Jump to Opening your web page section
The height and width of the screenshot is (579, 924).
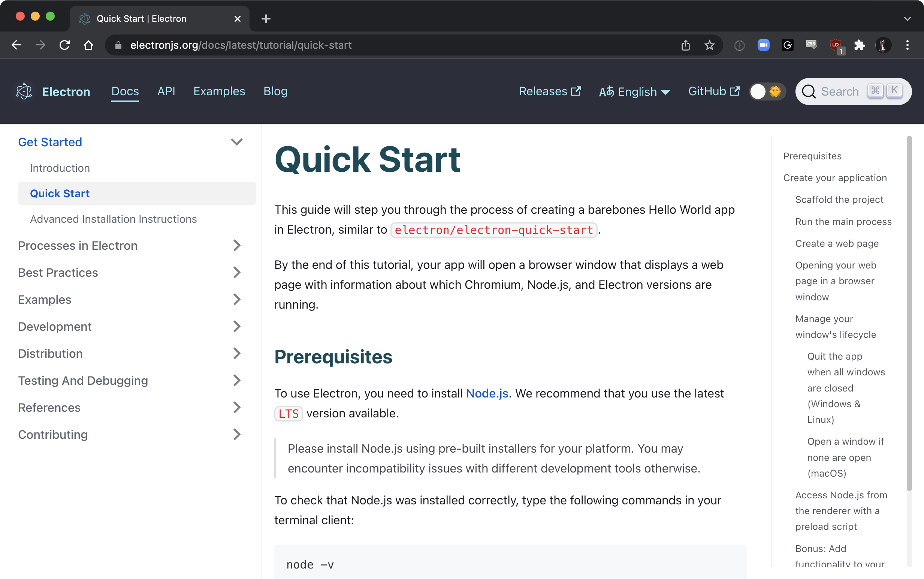(x=836, y=281)
